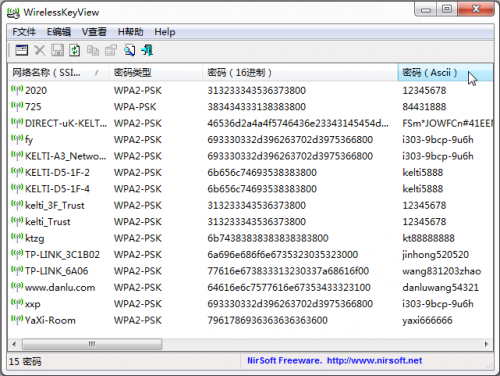Viewport: 500px width, 376px height.
Task: Click the wireless icon beside 725
Action: (x=17, y=106)
